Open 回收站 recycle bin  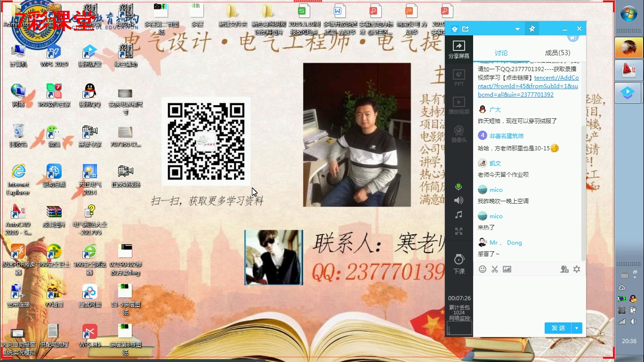(18, 135)
